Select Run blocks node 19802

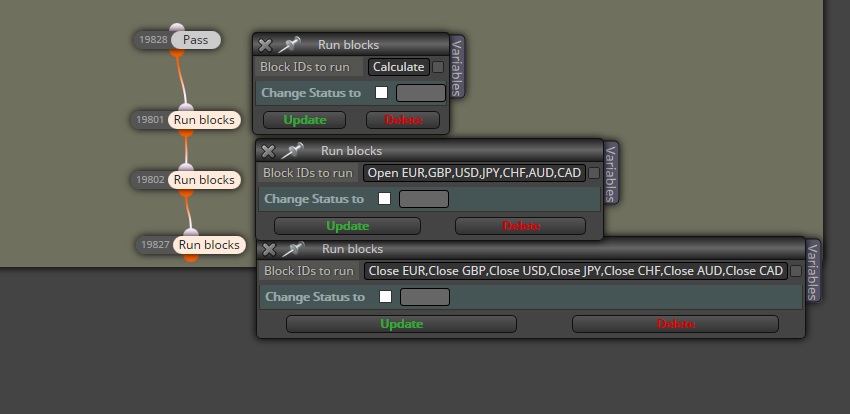pos(204,180)
